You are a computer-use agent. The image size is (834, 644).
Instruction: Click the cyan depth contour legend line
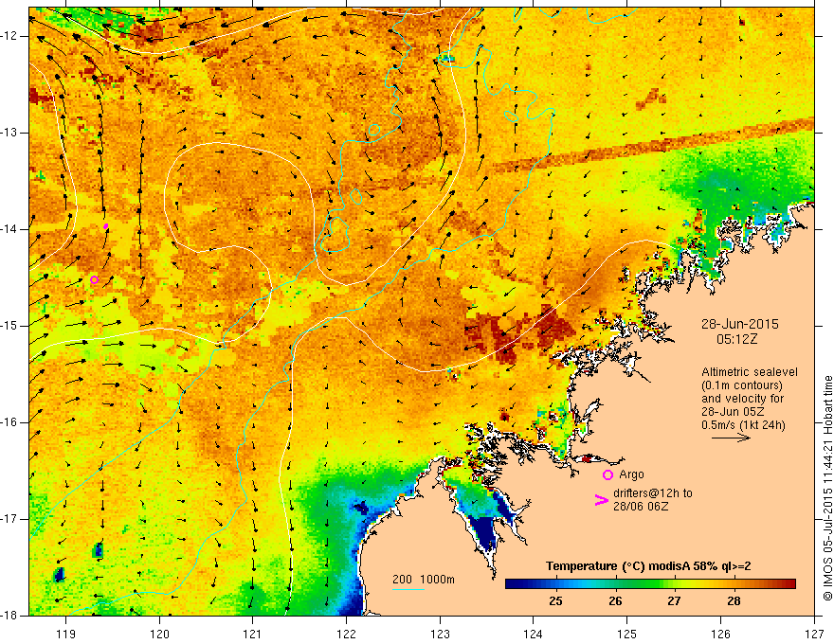point(408,589)
